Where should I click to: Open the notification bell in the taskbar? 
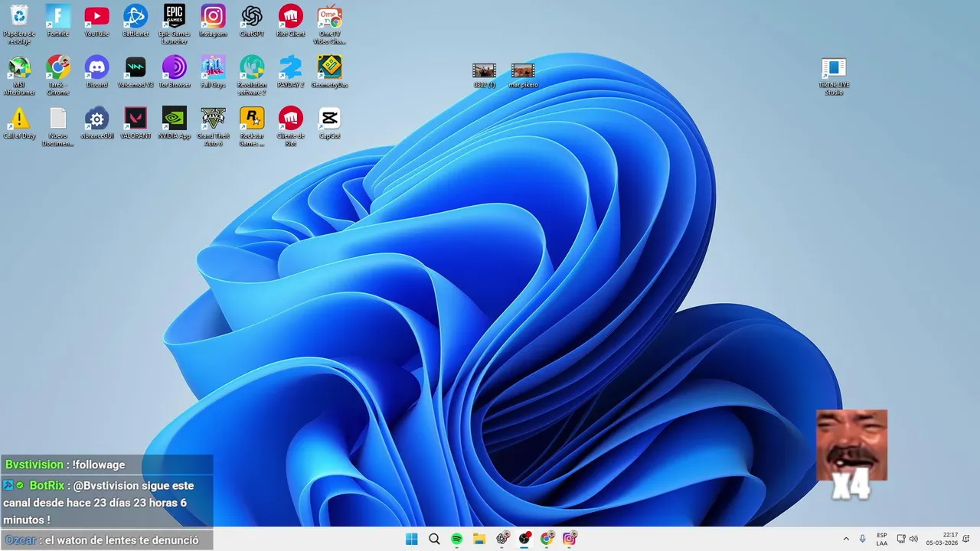point(966,539)
